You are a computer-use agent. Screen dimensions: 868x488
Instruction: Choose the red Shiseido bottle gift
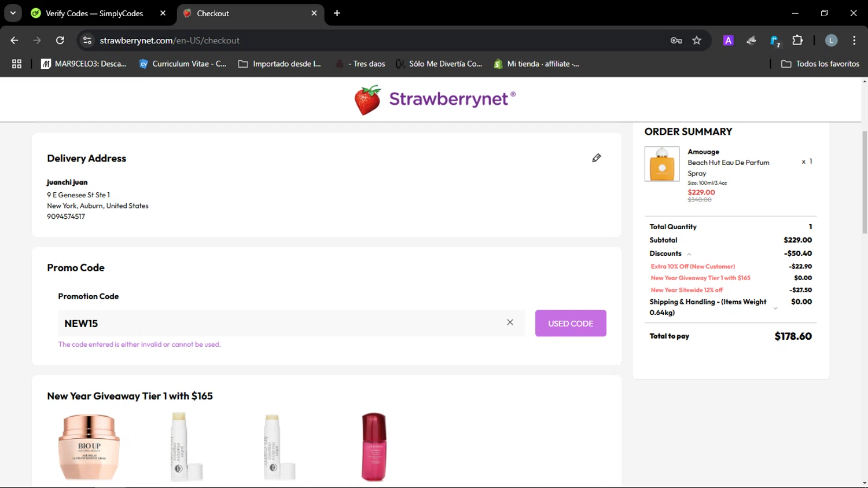[x=374, y=447]
